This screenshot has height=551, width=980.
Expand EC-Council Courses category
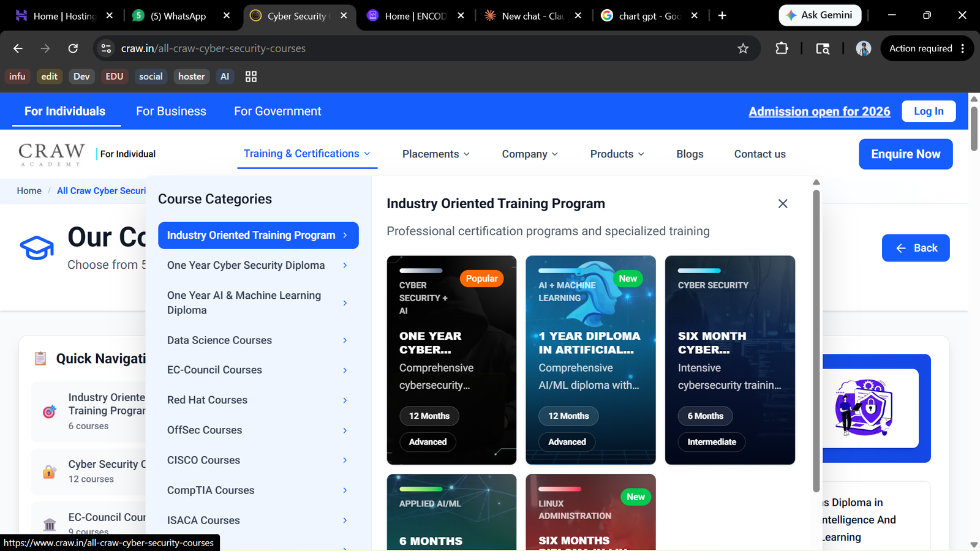point(258,370)
